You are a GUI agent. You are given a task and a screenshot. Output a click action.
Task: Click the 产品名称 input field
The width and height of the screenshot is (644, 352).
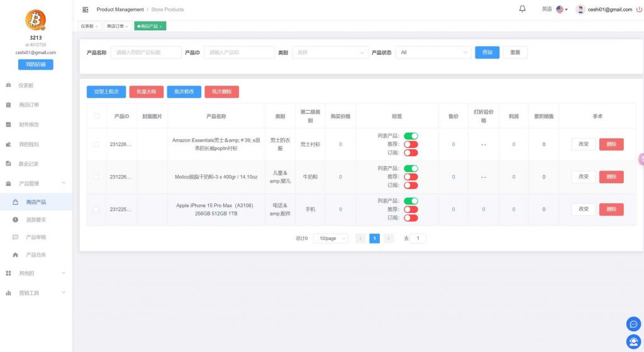[x=145, y=52]
